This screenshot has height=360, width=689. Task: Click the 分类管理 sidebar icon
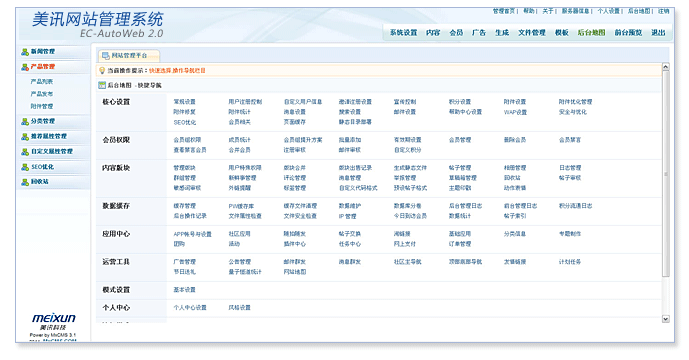tap(25, 121)
